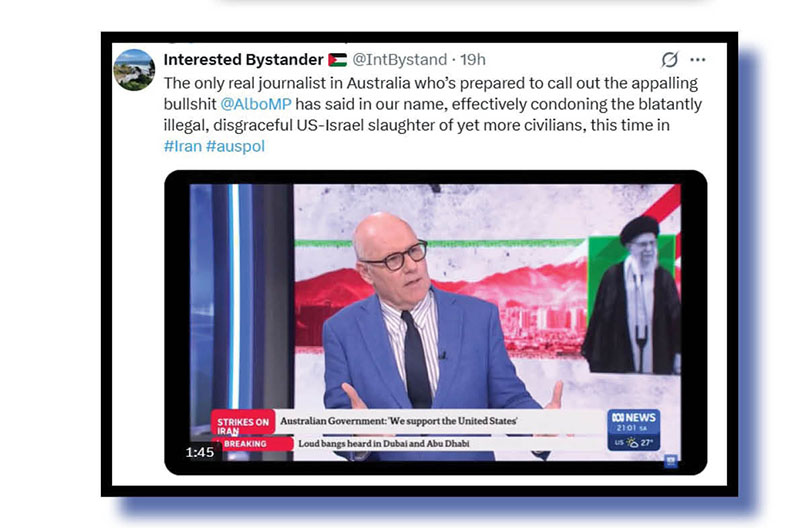
Task: Click the Palestinian flag emoji beside the name
Action: (337, 60)
